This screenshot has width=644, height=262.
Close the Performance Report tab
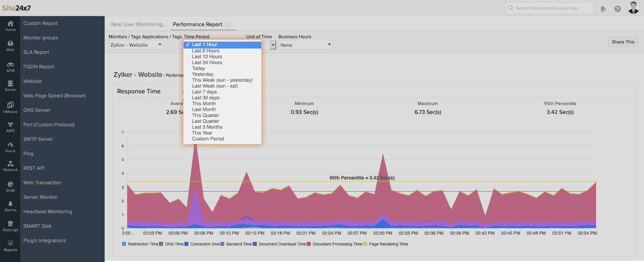click(x=229, y=24)
